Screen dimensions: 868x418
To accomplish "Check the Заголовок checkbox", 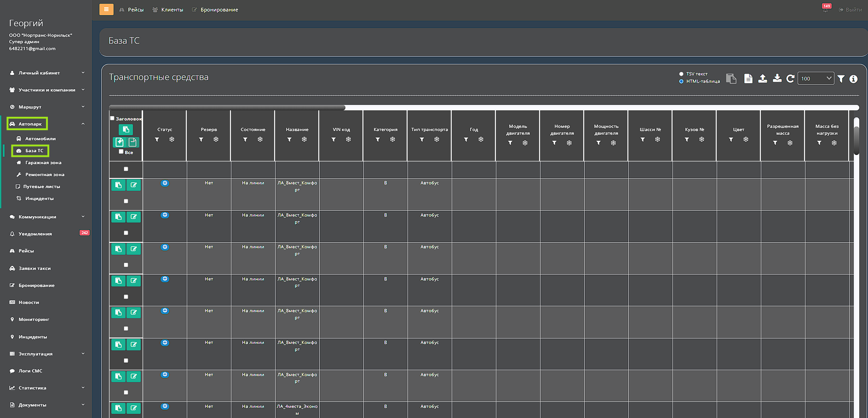I will (x=112, y=118).
